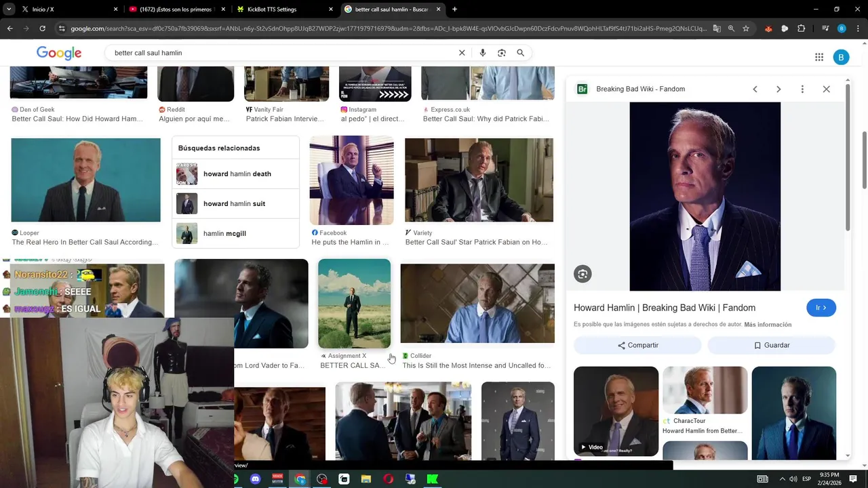Image resolution: width=868 pixels, height=488 pixels.
Task: Show hidden system tray icons
Action: click(x=782, y=479)
